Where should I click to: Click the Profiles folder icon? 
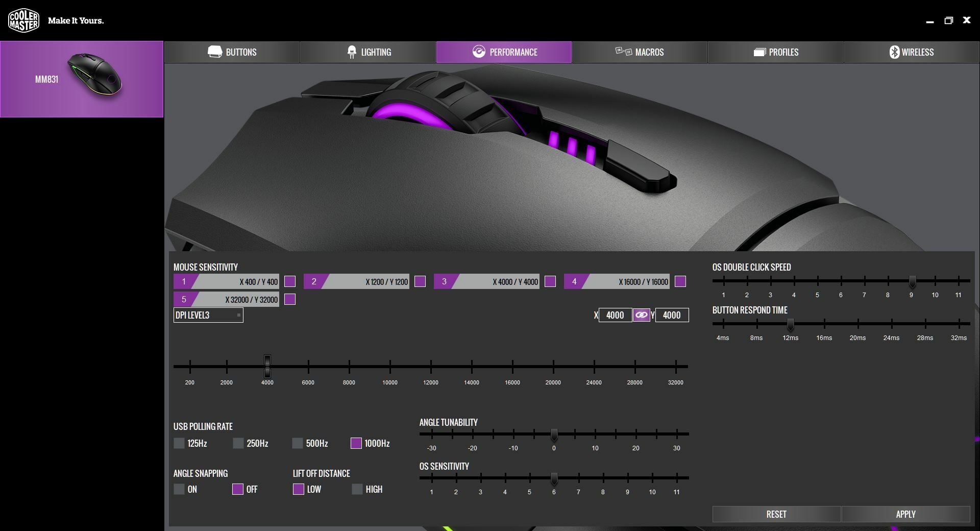tap(759, 52)
